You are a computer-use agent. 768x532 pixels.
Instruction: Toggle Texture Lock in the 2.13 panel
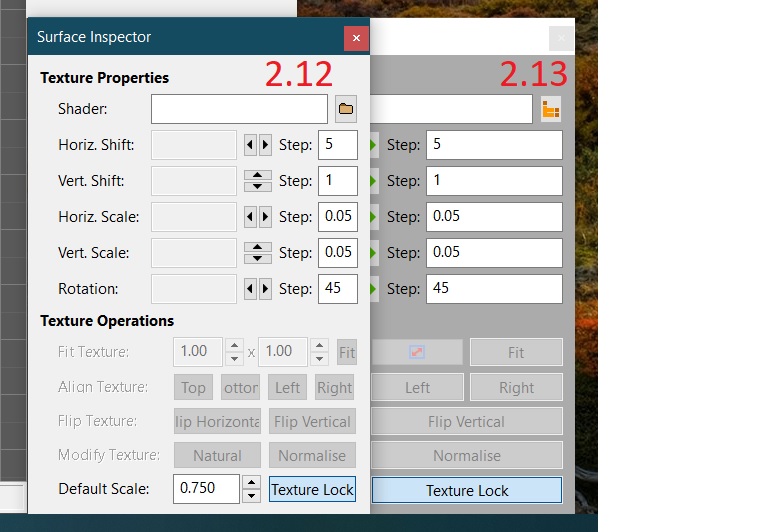pyautogui.click(x=466, y=490)
